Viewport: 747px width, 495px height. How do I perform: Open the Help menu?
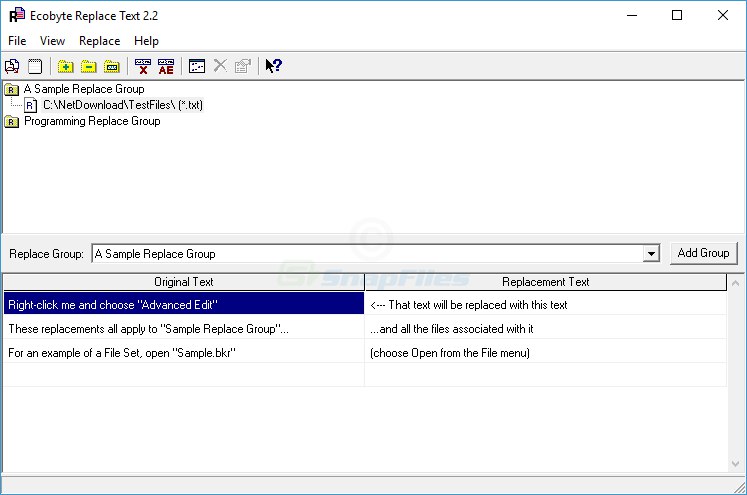146,41
